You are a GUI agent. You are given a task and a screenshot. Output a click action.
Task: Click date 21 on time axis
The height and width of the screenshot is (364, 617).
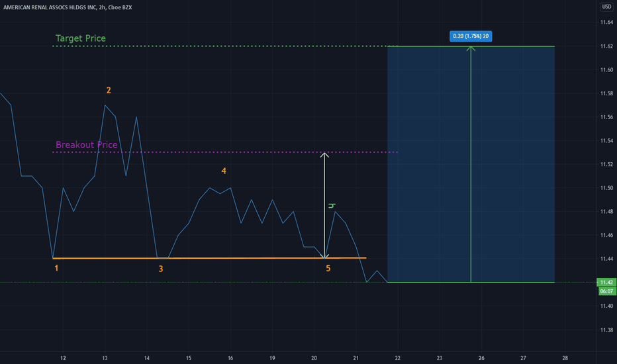pos(356,358)
